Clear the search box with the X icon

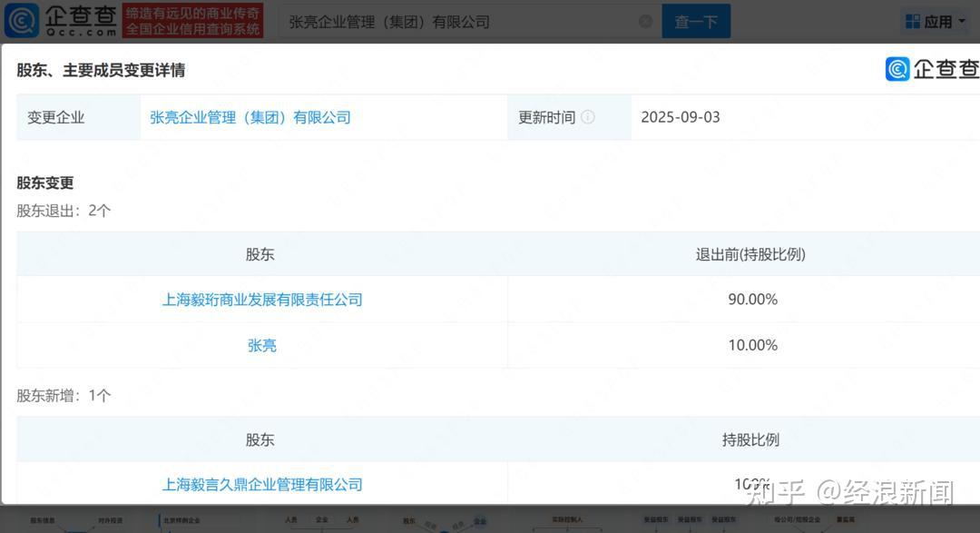(646, 22)
